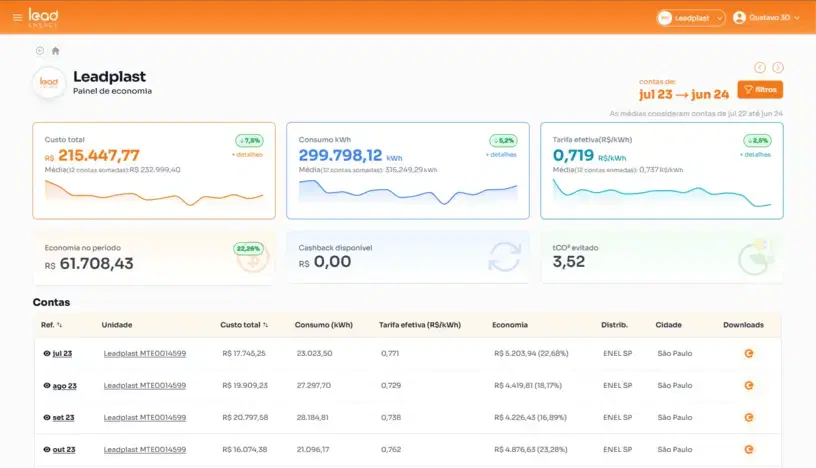The width and height of the screenshot is (816, 468).
Task: Click the cashback refresh arrows icon
Action: [504, 257]
